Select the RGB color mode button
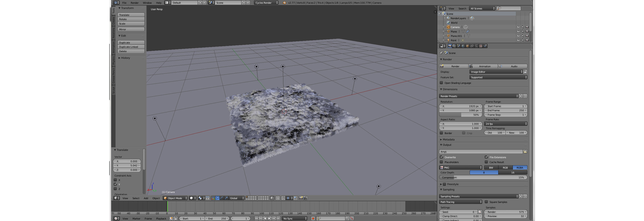Screen dimensions: 644x221 pyautogui.click(x=505, y=168)
